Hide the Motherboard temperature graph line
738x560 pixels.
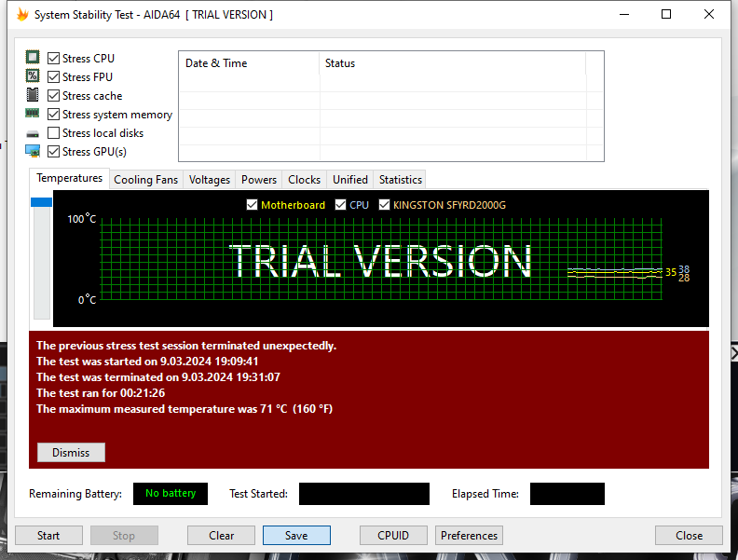[x=252, y=205]
